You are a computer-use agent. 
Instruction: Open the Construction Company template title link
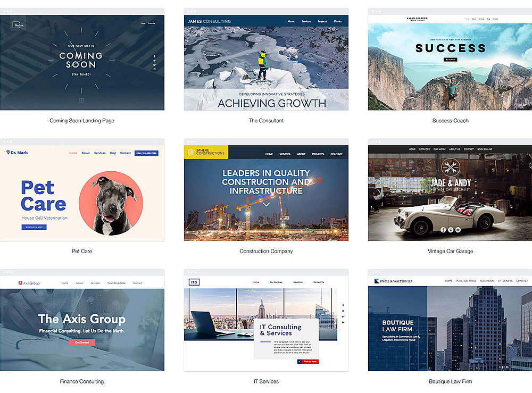click(266, 251)
